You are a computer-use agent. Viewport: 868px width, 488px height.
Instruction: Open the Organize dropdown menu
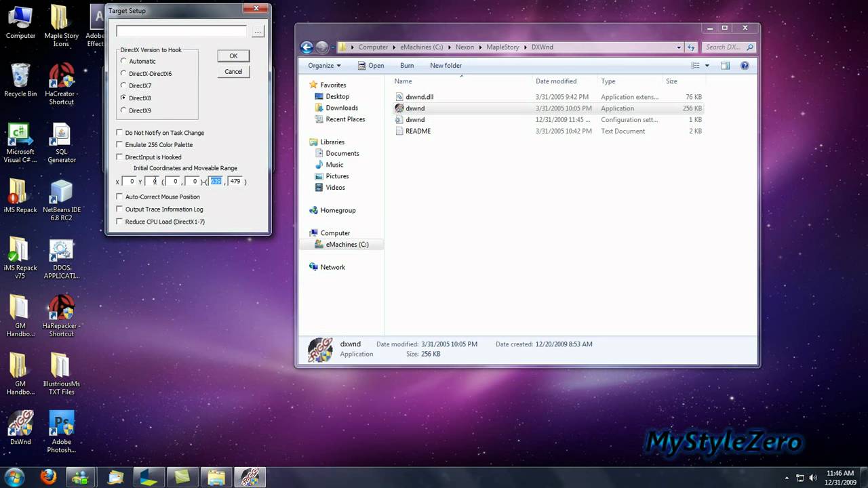(324, 66)
